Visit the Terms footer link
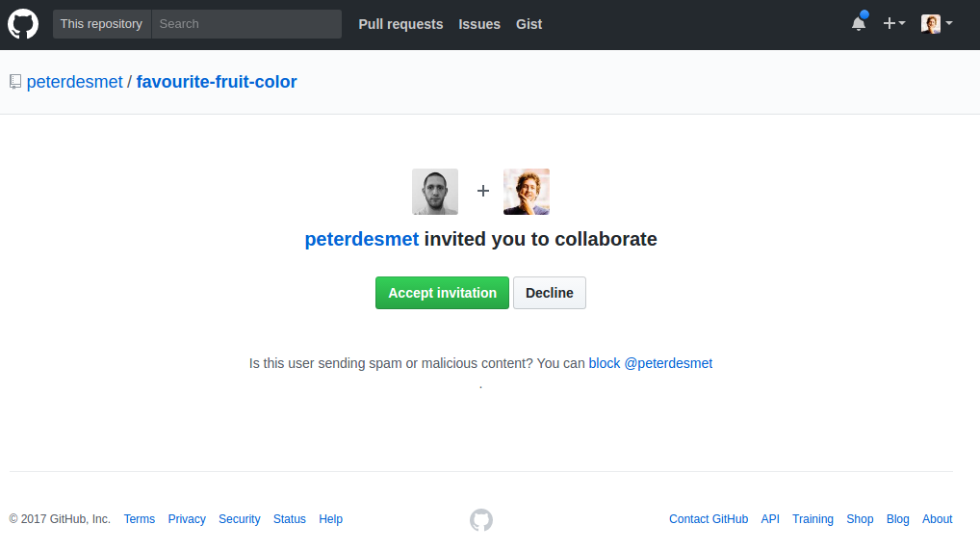The height and width of the screenshot is (551, 980). pos(140,519)
